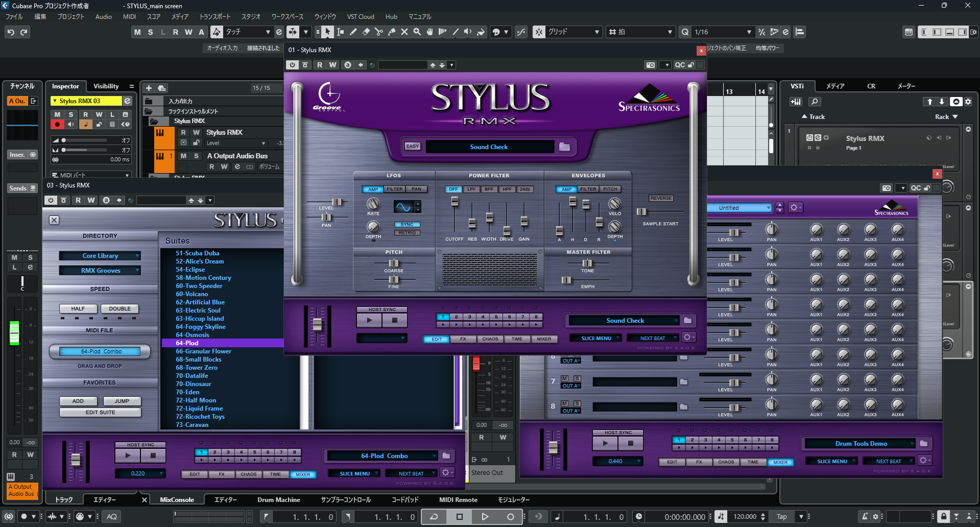
Task: Toggle SYNC in LFOs section
Action: [x=407, y=224]
